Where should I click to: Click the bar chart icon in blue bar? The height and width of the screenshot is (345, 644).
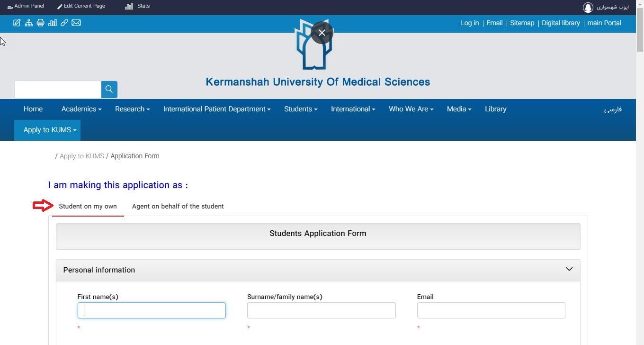click(x=53, y=23)
